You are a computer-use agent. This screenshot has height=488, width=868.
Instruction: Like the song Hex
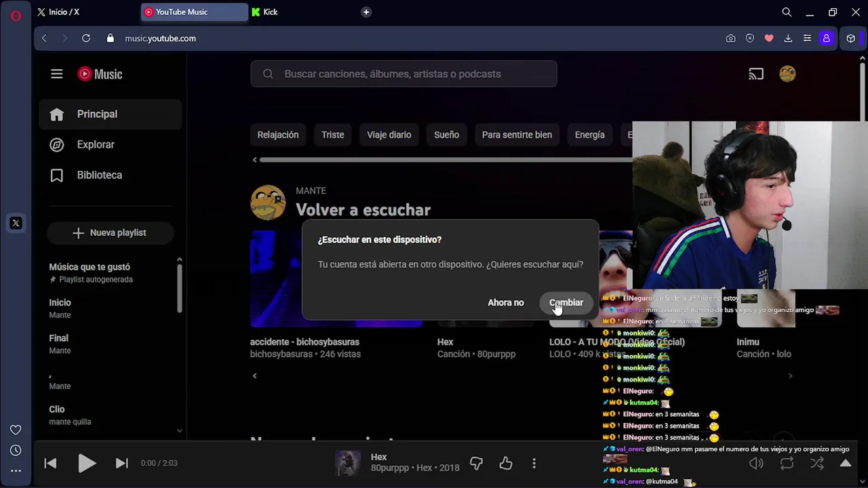click(x=506, y=464)
